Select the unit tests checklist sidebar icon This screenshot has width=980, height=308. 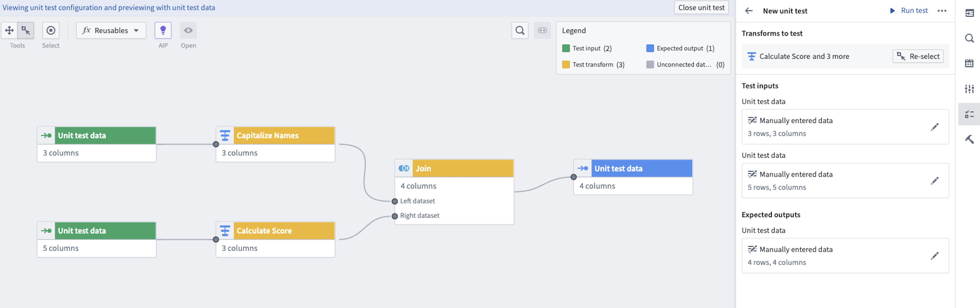tap(969, 114)
